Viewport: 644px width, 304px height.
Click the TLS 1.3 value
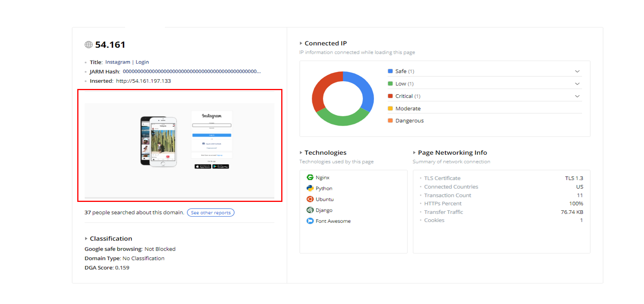tap(574, 178)
